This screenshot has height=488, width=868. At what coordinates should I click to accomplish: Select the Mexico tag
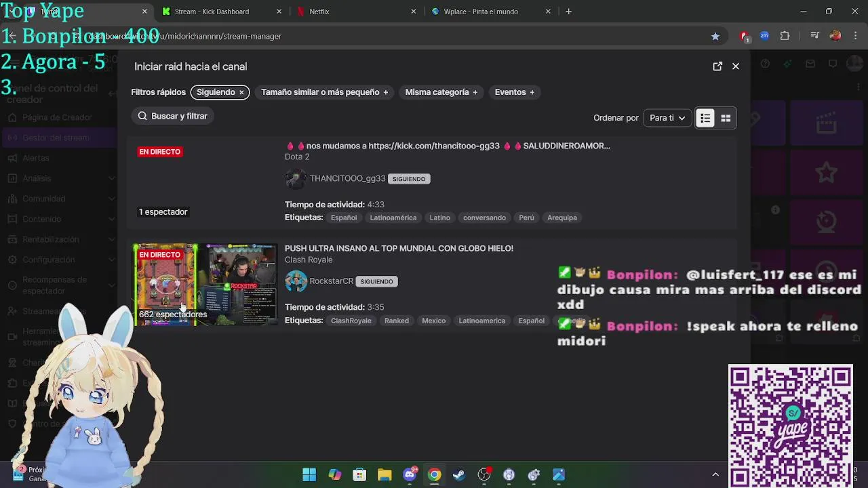(434, 321)
